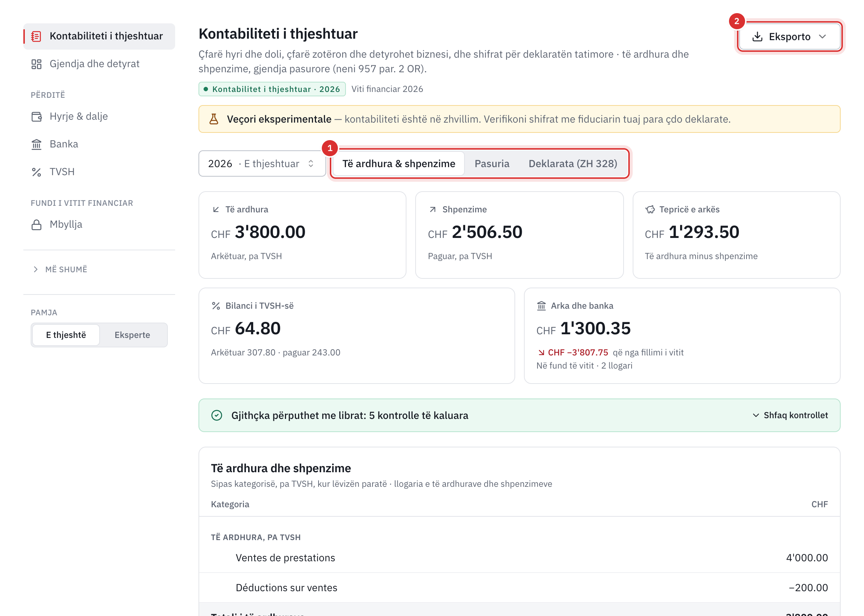Open the Eksporto dropdown chevron
Viewport: 864px width, 616px height.
pyautogui.click(x=822, y=37)
